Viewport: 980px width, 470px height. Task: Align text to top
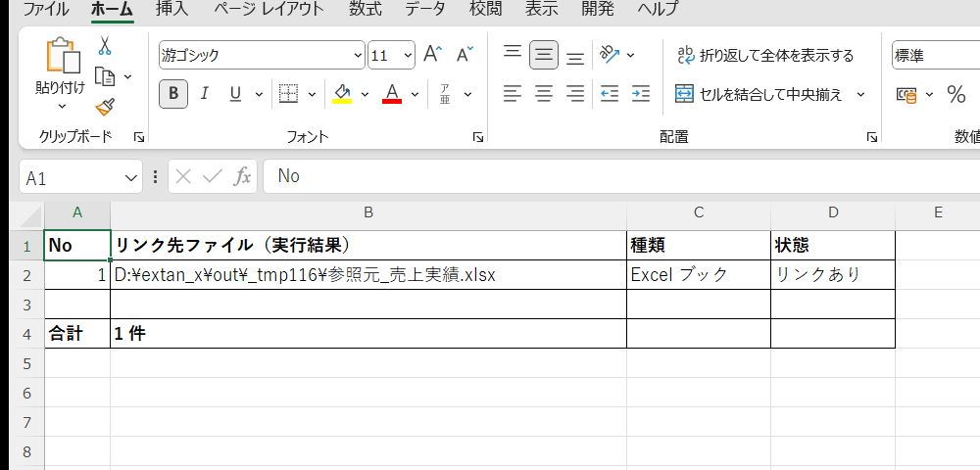coord(513,55)
